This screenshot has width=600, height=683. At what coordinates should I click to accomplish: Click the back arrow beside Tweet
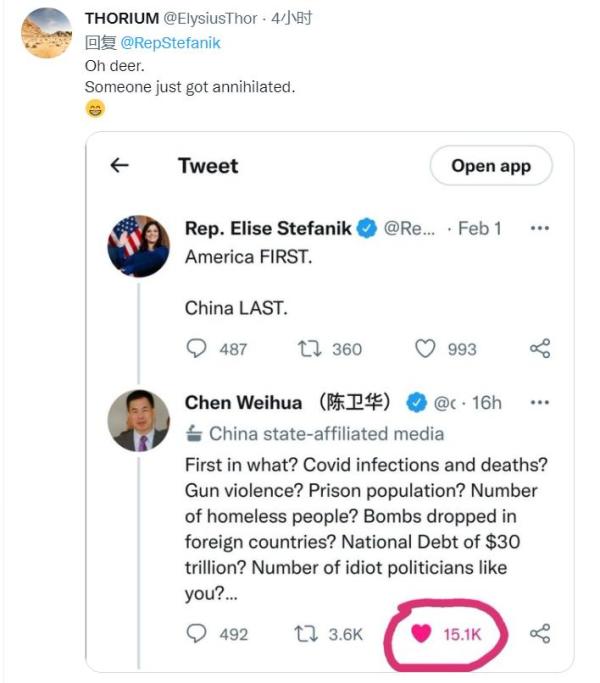[120, 166]
